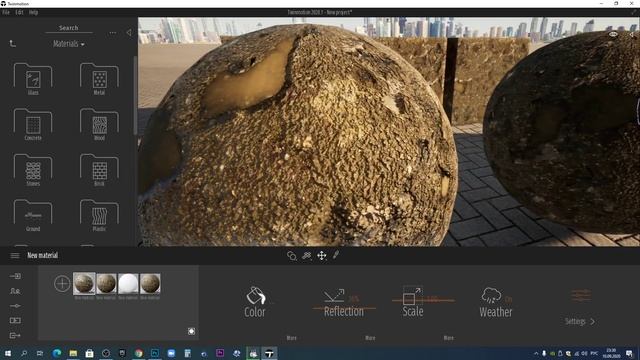Open the Windows Start menu
The image size is (640, 360).
tap(7, 353)
